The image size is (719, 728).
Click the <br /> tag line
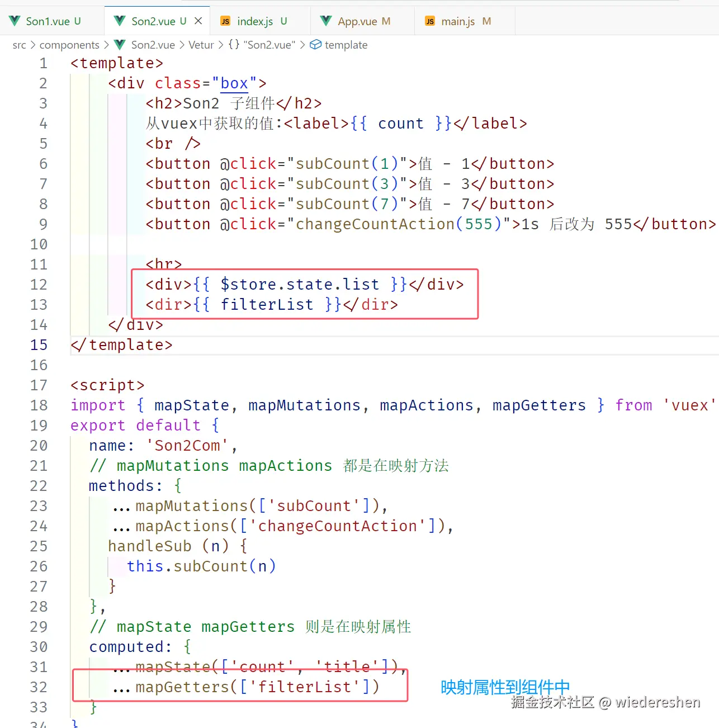click(173, 144)
